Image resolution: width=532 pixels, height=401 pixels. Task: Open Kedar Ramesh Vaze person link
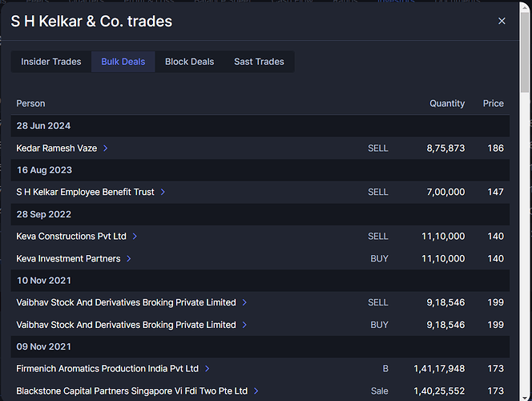pos(56,148)
